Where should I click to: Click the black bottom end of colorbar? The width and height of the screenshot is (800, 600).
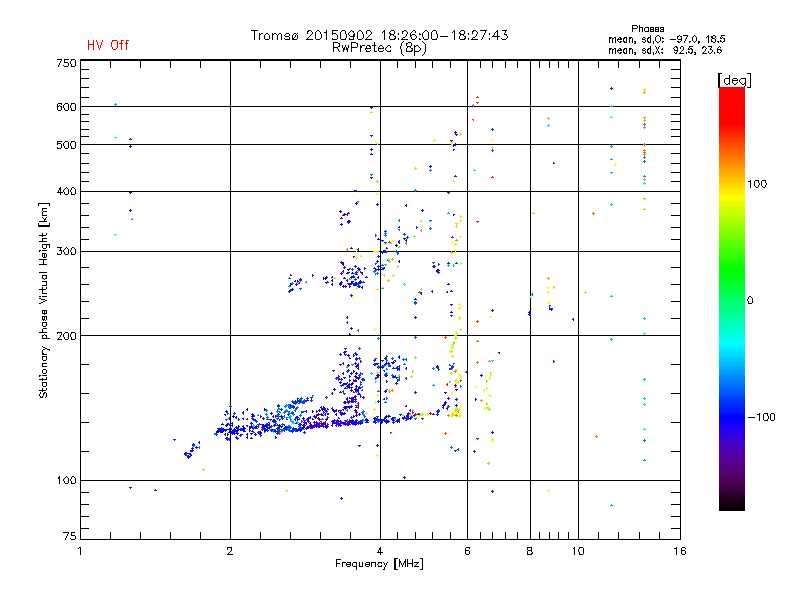point(732,504)
